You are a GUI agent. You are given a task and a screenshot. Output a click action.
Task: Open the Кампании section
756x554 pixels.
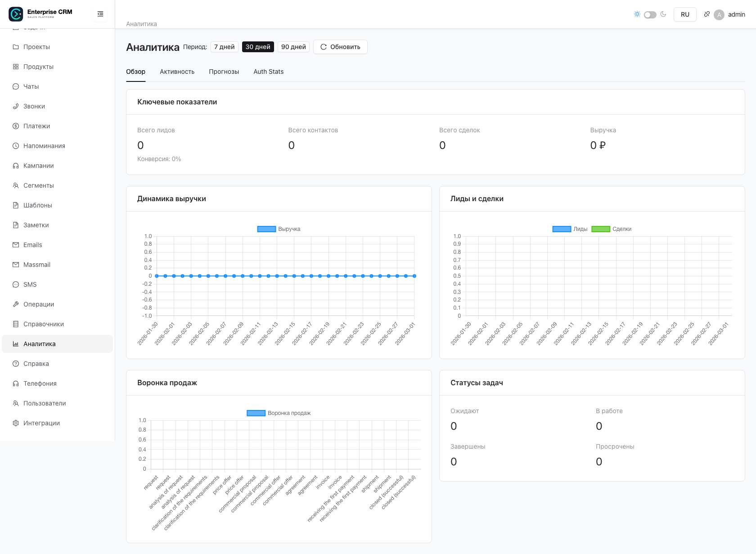click(x=39, y=166)
